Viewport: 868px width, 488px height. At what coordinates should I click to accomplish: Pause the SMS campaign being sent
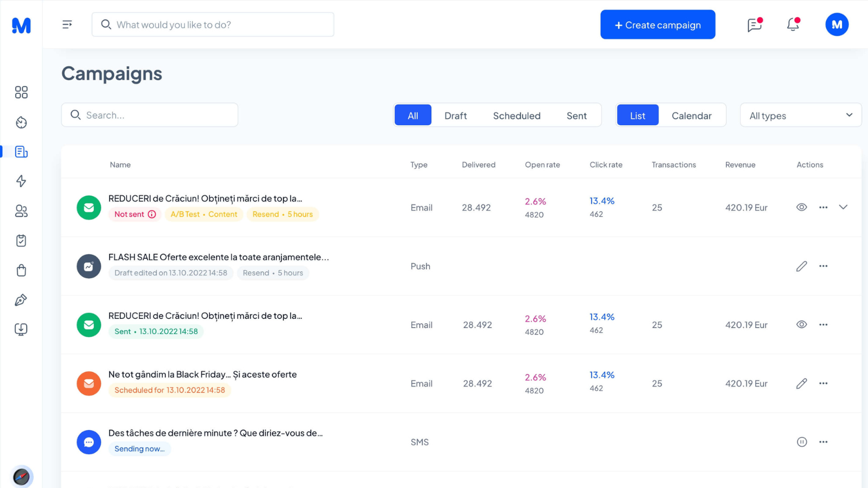tap(801, 442)
